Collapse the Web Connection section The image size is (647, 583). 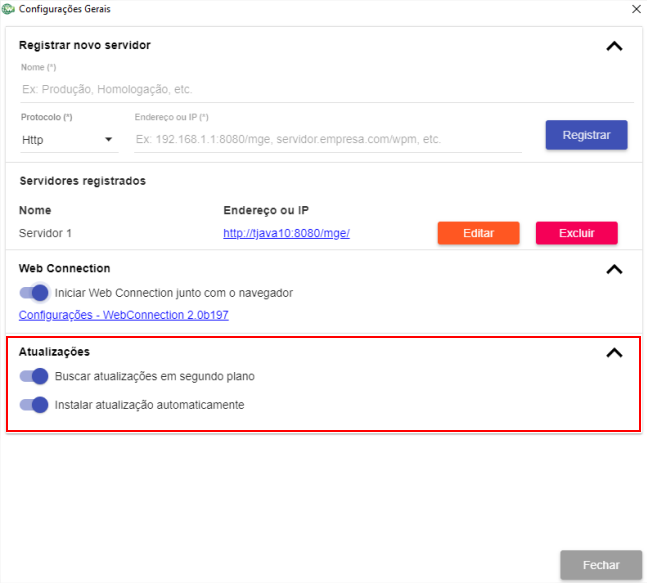tap(614, 269)
